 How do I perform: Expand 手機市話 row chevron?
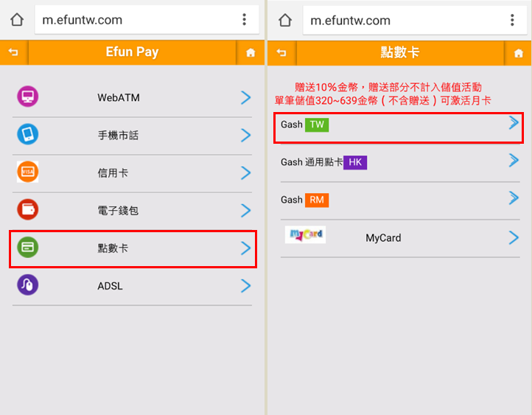point(245,136)
